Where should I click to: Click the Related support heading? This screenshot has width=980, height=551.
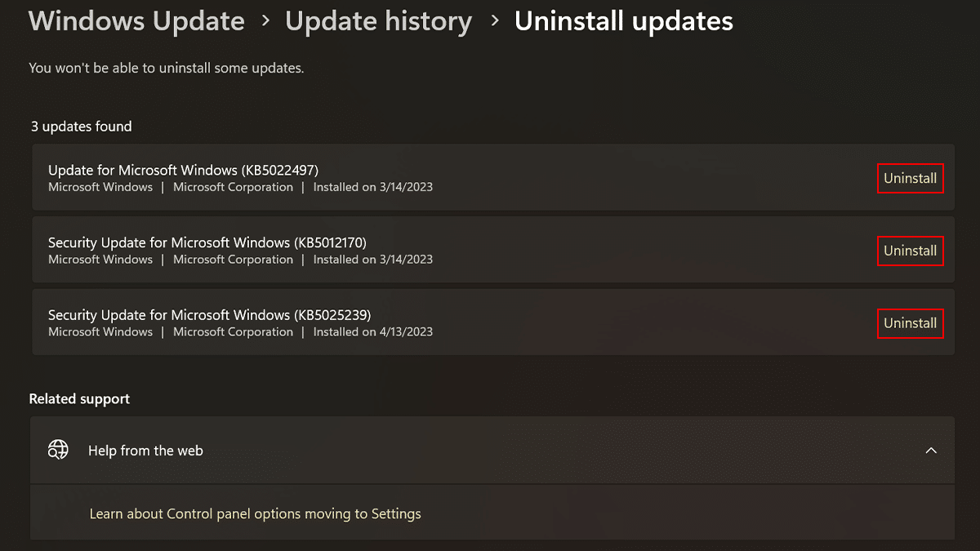tap(79, 399)
